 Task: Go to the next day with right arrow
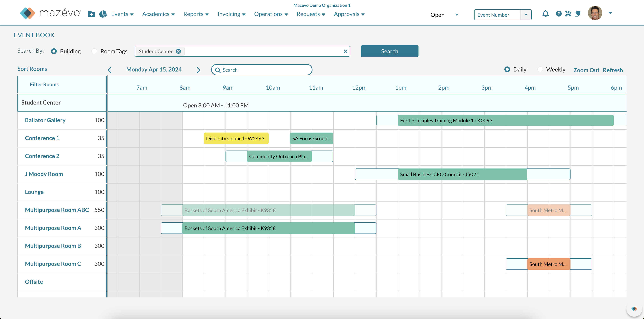click(x=198, y=70)
